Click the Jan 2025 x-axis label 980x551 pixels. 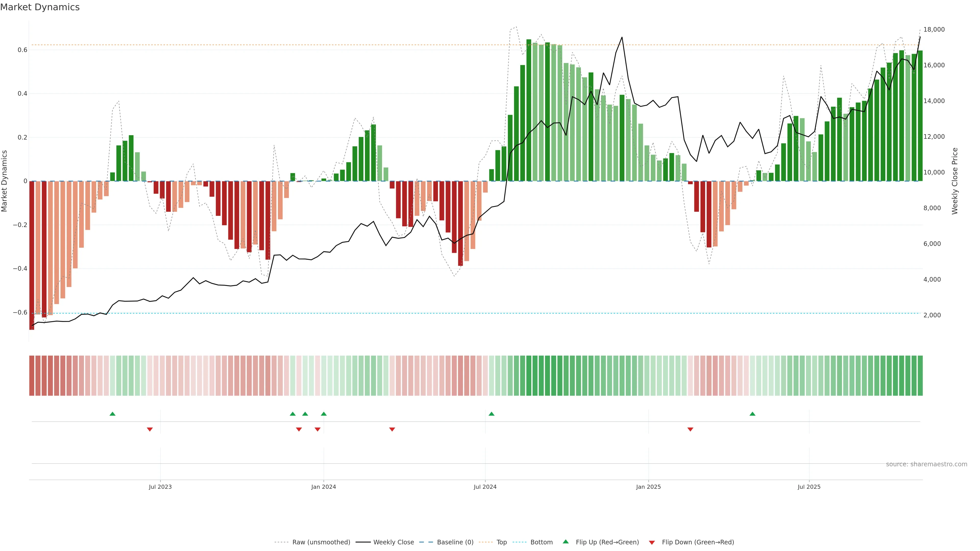coord(648,487)
